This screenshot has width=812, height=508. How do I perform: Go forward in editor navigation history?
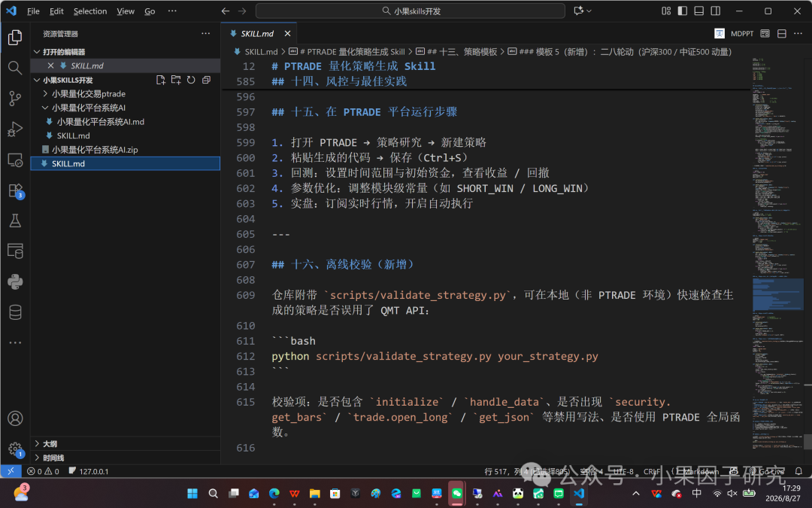(x=242, y=11)
